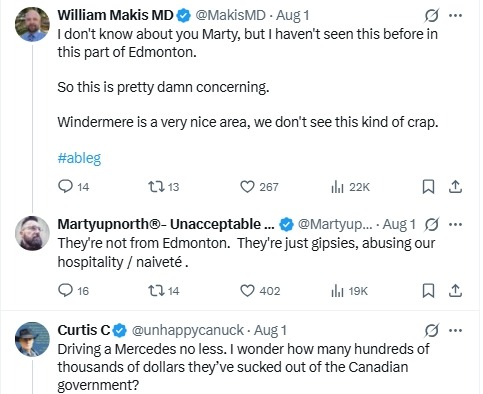Retweet William Makis MD's post
483x394 pixels.
coord(163,187)
